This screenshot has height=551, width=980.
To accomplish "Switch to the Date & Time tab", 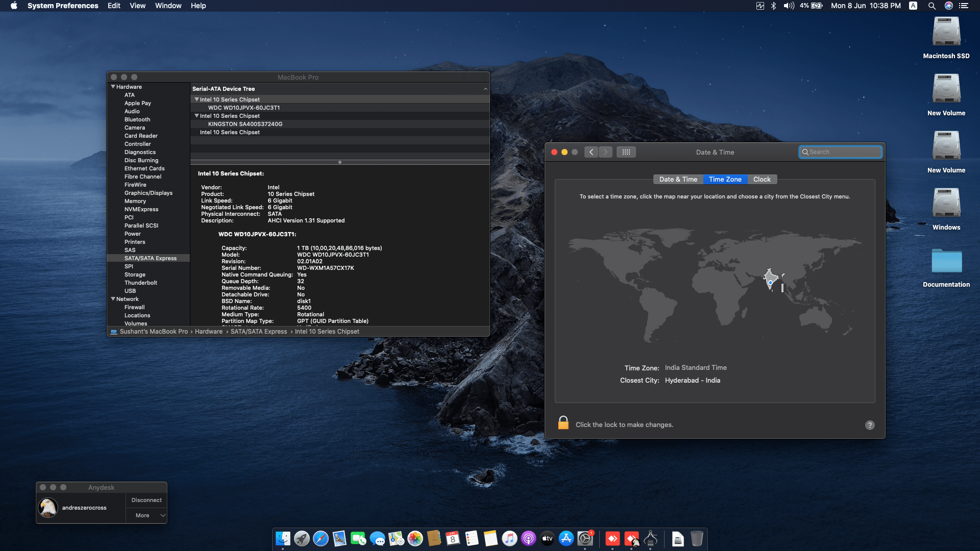I will 678,179.
